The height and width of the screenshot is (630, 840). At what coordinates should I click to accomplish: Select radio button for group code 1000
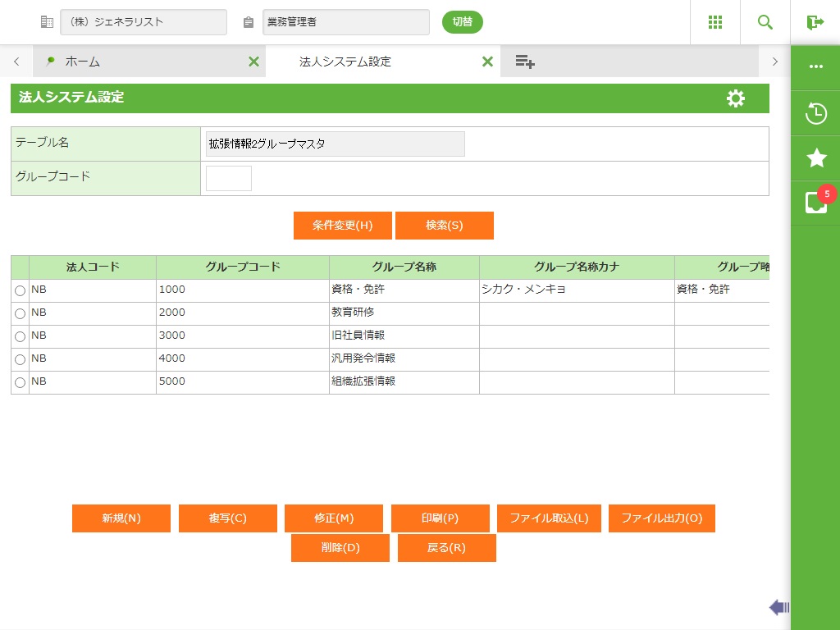click(x=21, y=290)
